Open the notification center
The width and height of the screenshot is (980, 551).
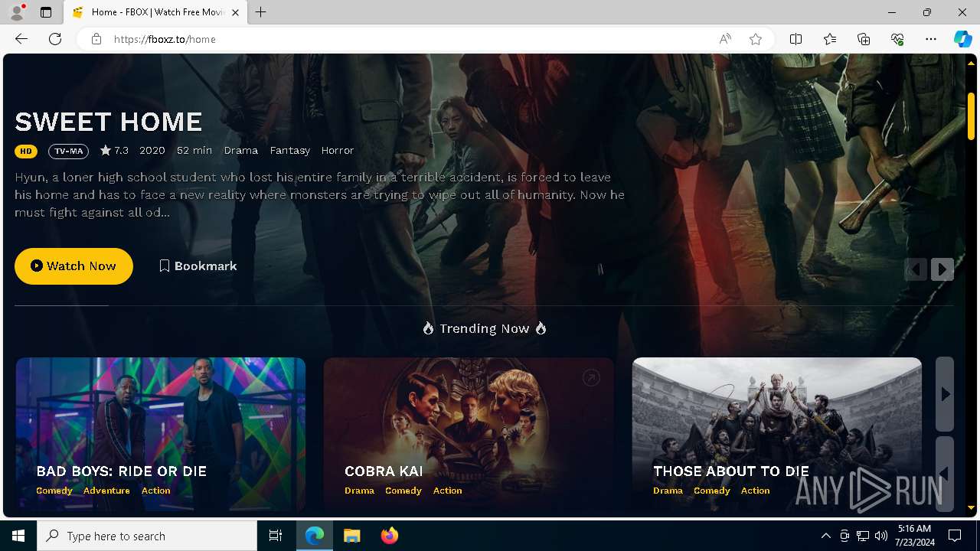[x=955, y=536]
